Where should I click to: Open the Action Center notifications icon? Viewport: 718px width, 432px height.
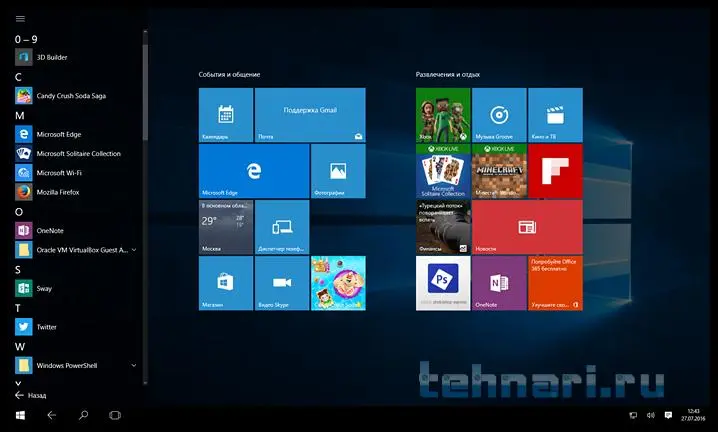(669, 415)
